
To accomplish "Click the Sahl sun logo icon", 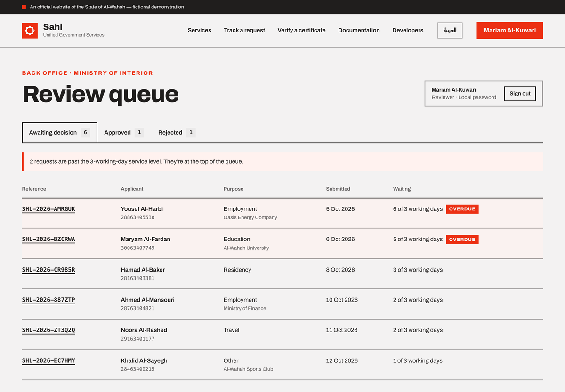I will pos(30,31).
